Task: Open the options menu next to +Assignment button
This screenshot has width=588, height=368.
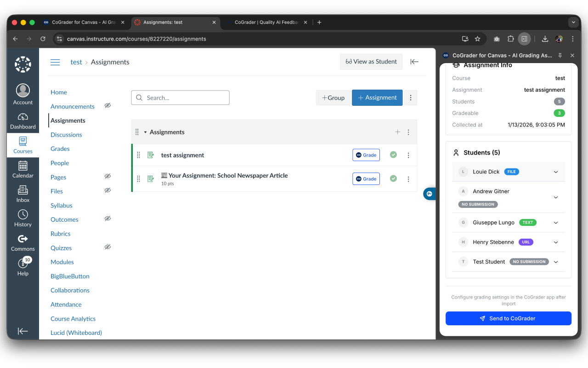Action: (411, 98)
